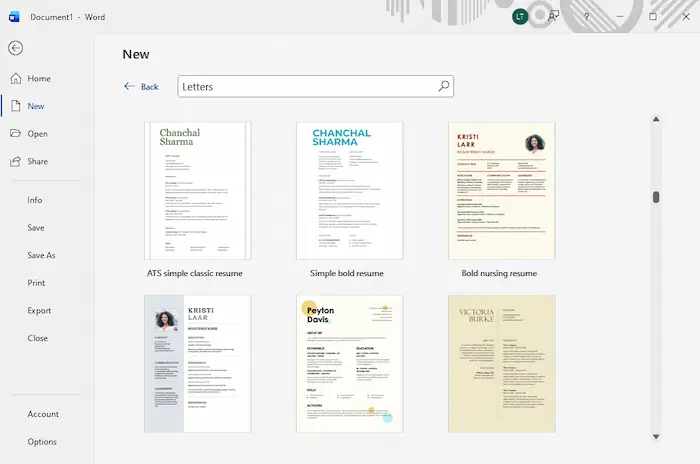Go to Home label in sidebar

(x=39, y=79)
